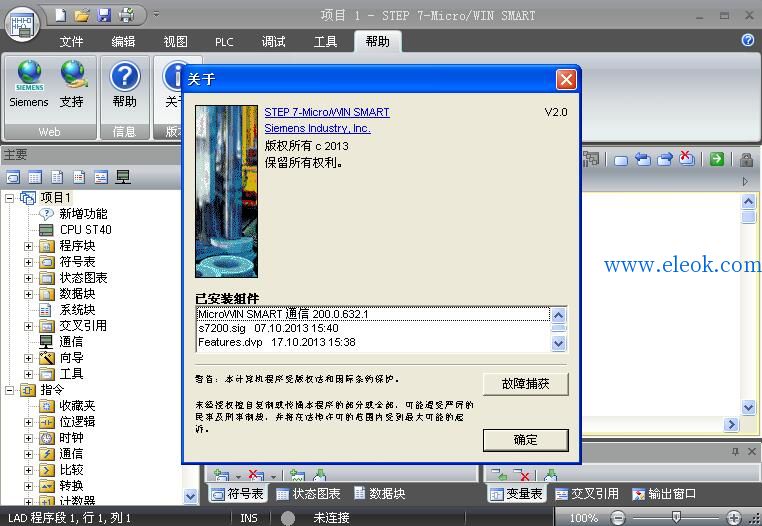Click the green arrow icon in editor toolbar
The image size is (762, 526).
(x=717, y=159)
